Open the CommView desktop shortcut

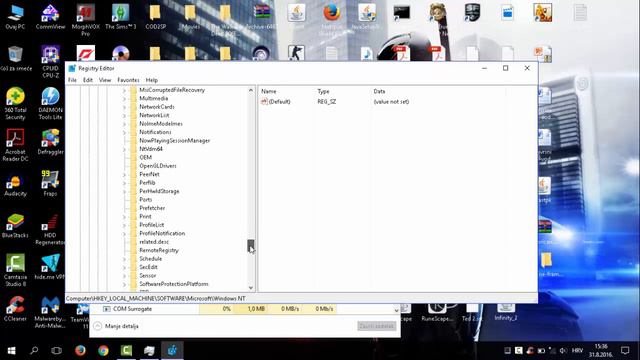point(50,17)
